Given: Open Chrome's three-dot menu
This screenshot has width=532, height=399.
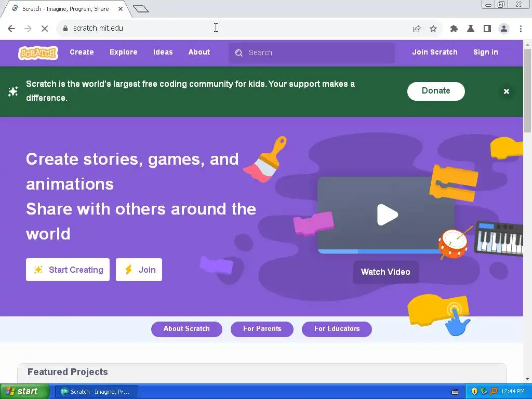Looking at the screenshot, I should point(521,29).
